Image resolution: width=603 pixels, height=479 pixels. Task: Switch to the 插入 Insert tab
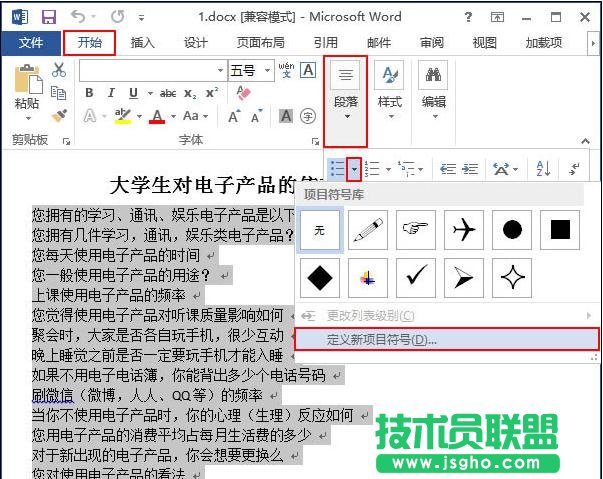coord(143,42)
